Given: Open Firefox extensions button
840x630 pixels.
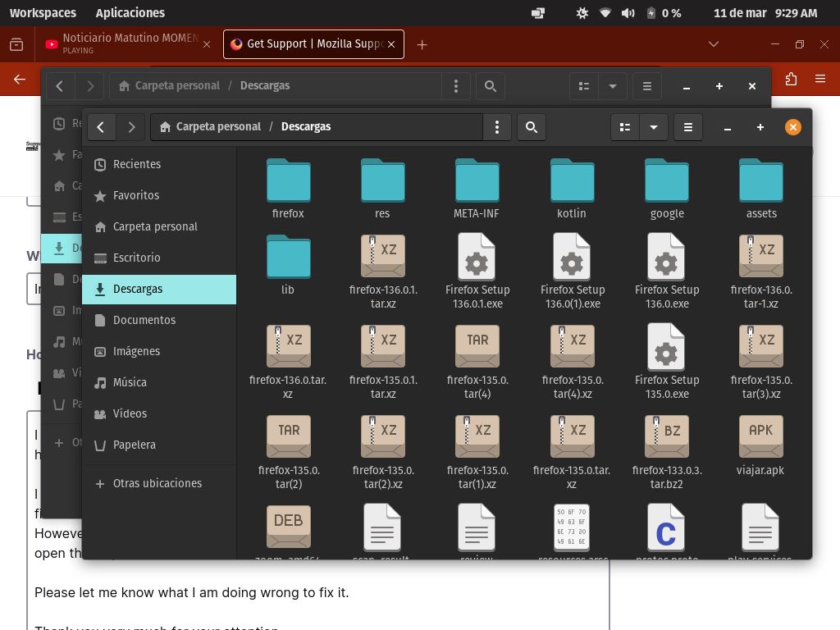Looking at the screenshot, I should (x=792, y=80).
